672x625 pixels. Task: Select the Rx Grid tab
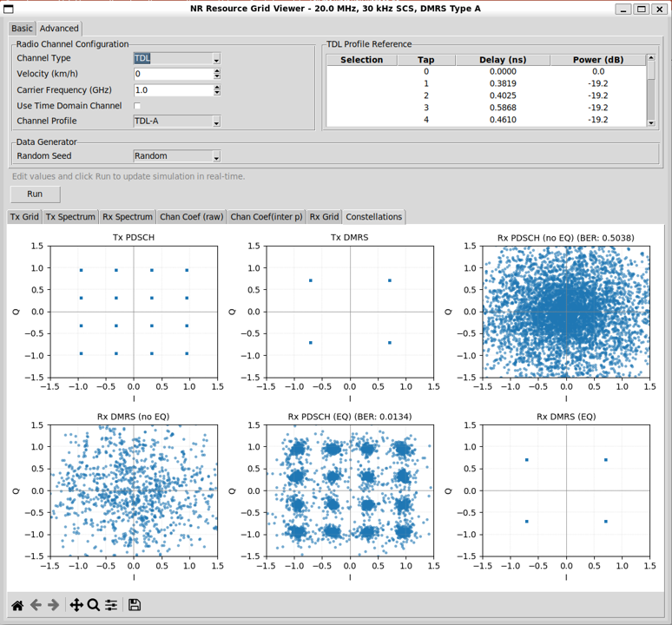(325, 217)
